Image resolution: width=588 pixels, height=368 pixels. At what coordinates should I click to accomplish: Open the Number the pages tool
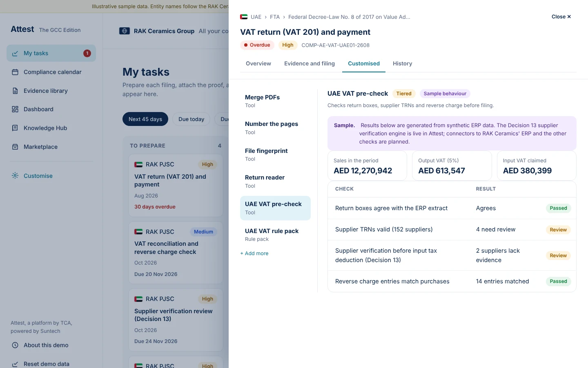tap(275, 128)
